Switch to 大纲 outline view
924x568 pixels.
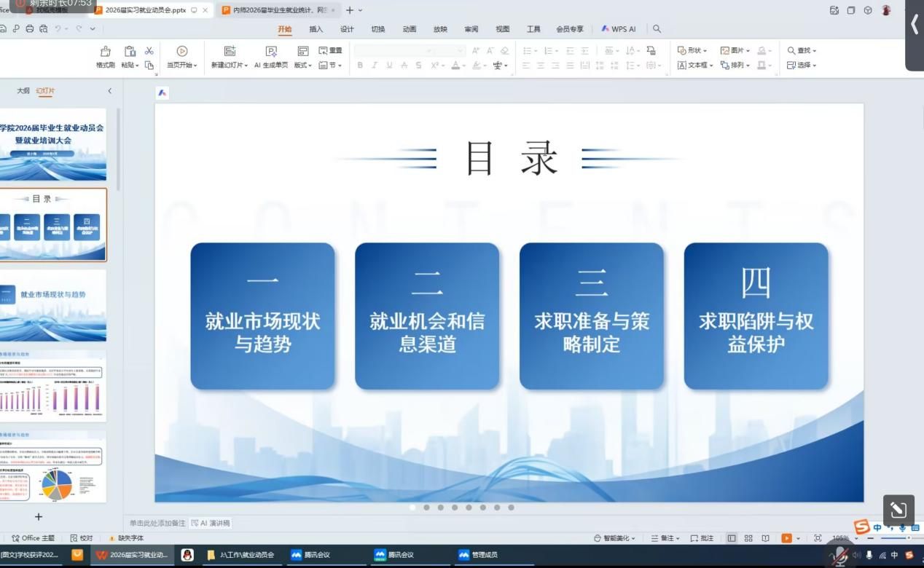[x=23, y=91]
